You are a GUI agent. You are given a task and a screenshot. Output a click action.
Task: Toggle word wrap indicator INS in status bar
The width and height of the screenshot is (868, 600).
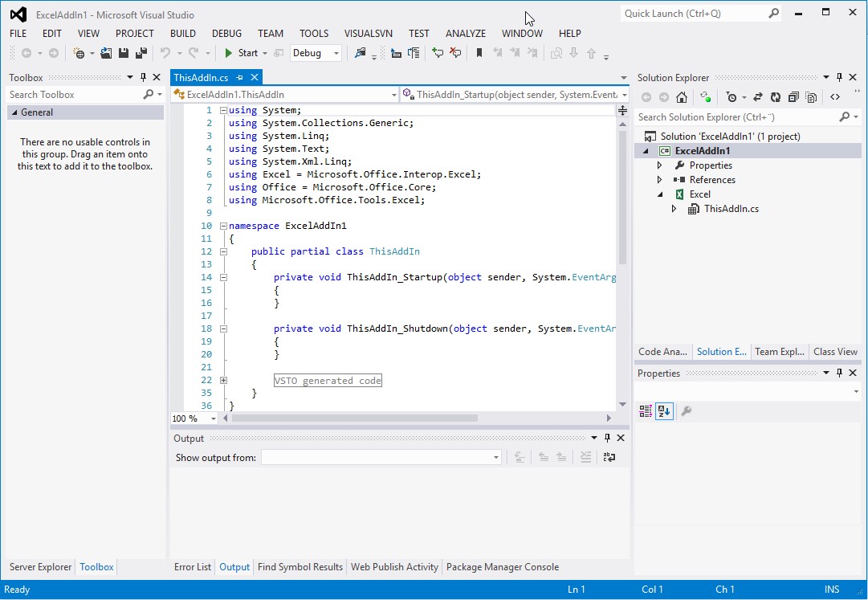coord(832,589)
